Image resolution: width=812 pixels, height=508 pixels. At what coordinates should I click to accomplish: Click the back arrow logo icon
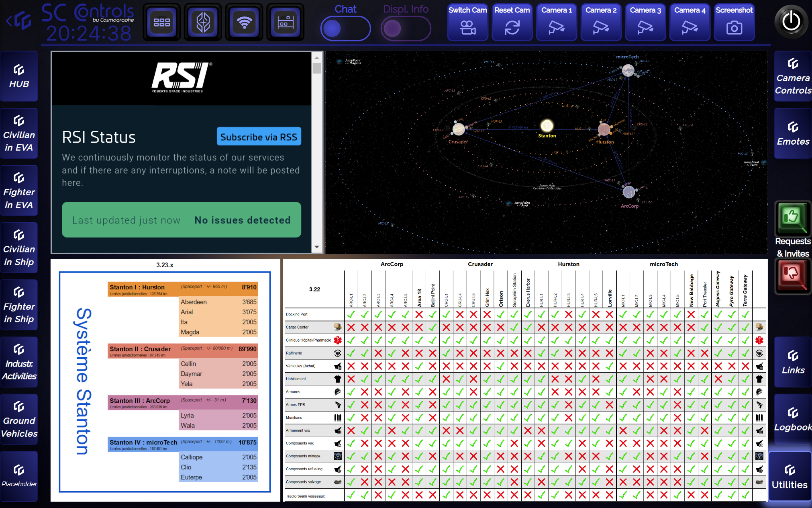click(x=19, y=20)
